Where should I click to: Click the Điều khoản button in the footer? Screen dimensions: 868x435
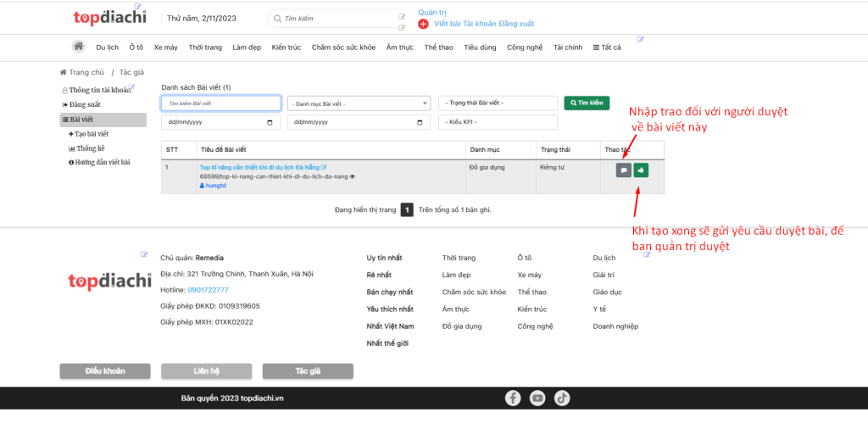pos(105,371)
